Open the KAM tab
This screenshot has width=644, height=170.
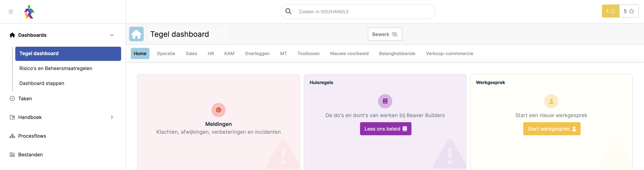coord(229,53)
